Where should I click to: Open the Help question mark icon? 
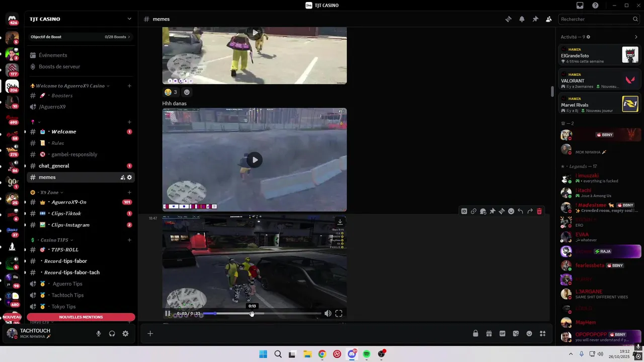[x=595, y=6]
